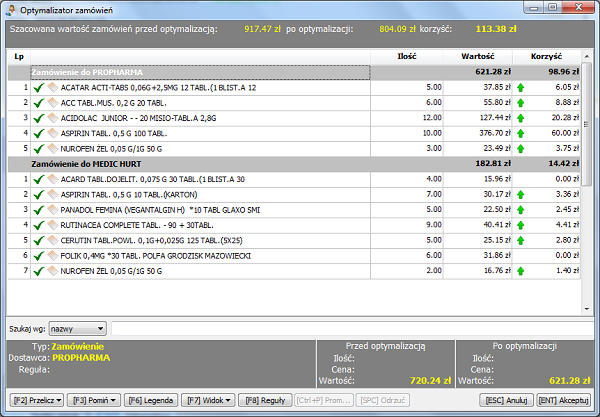This screenshot has width=600, height=417.
Task: Click the tag icon beside FOLIK 0,4MG
Action: 52,255
